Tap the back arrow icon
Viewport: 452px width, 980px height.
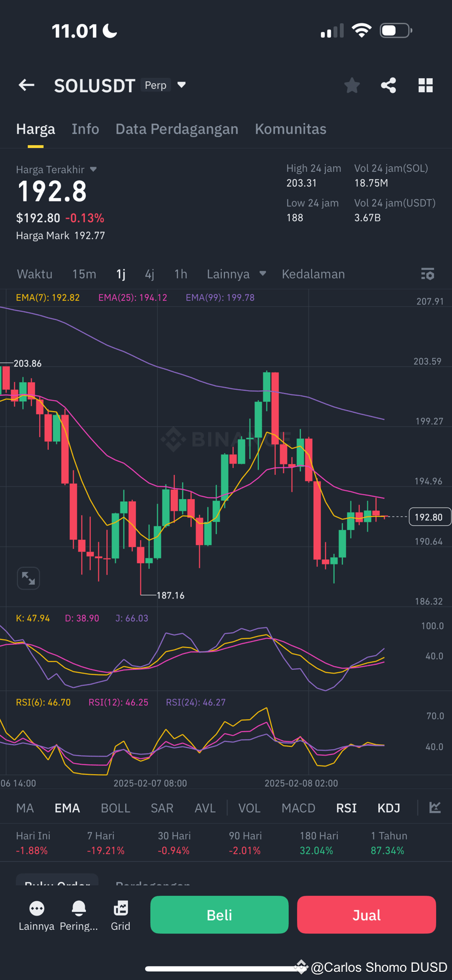click(26, 85)
